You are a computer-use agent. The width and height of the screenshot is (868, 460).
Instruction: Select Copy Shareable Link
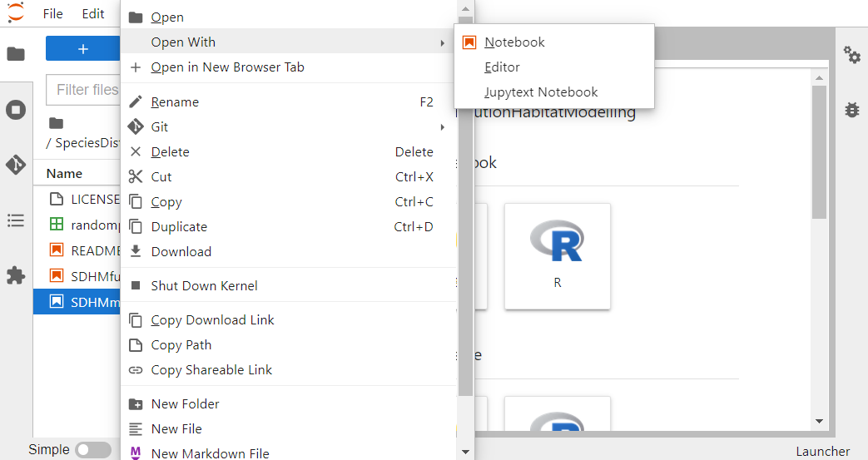coord(211,370)
